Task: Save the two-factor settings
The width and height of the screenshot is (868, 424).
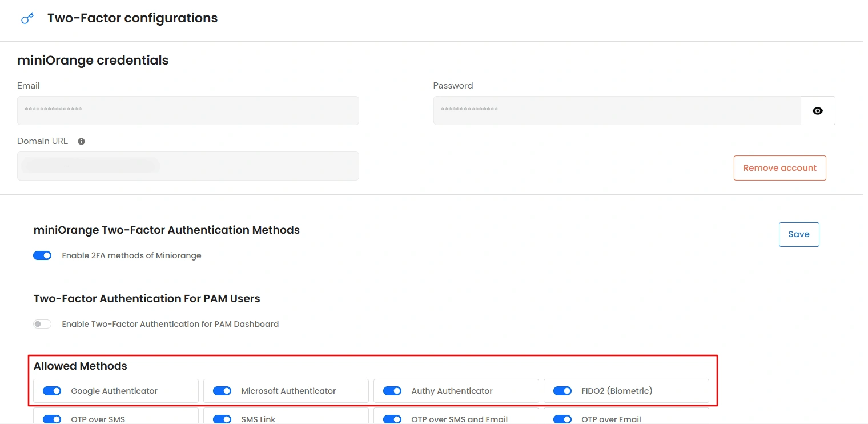Action: pyautogui.click(x=799, y=234)
